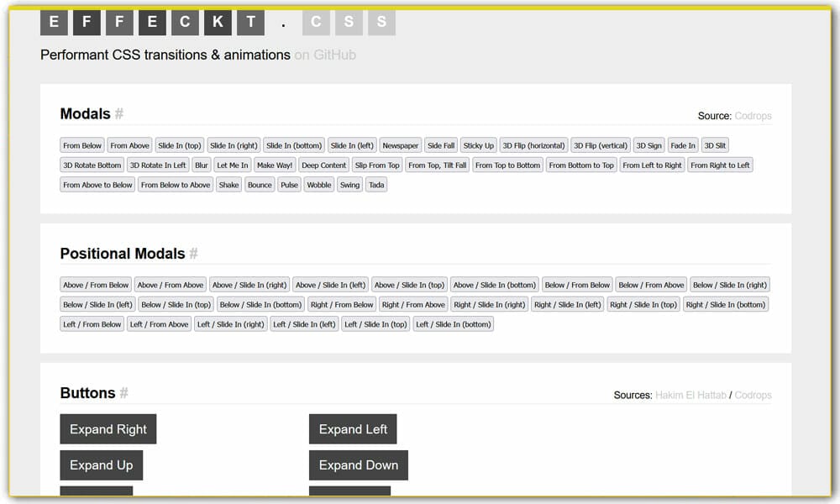Screen dimensions: 840x504
Task: Trigger the "Newspaper" modal animation
Action: 400,144
